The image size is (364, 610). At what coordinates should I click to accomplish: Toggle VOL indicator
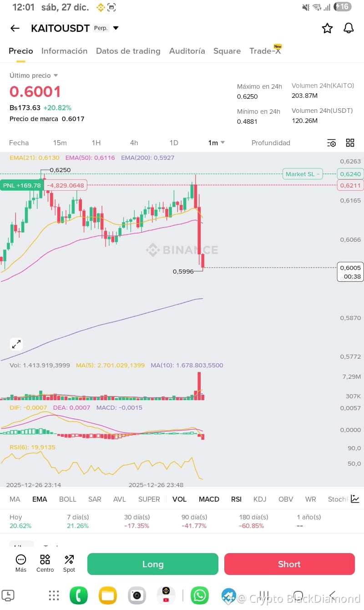point(180,499)
